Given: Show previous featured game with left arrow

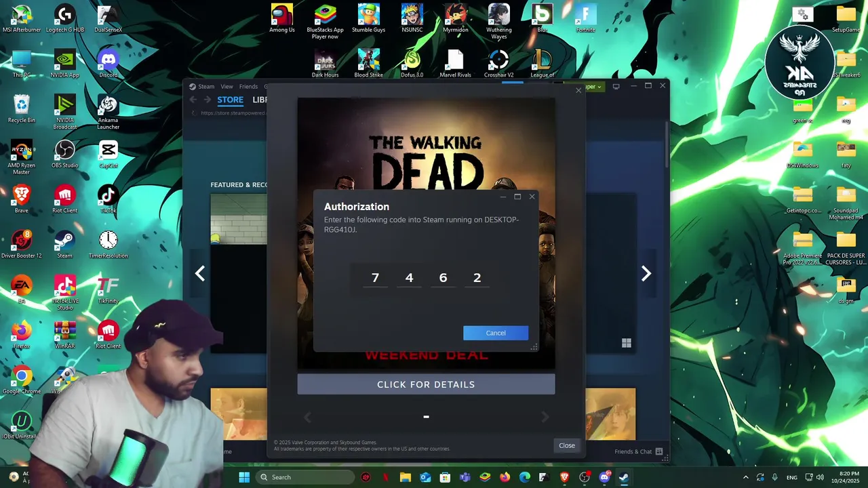Looking at the screenshot, I should [200, 273].
